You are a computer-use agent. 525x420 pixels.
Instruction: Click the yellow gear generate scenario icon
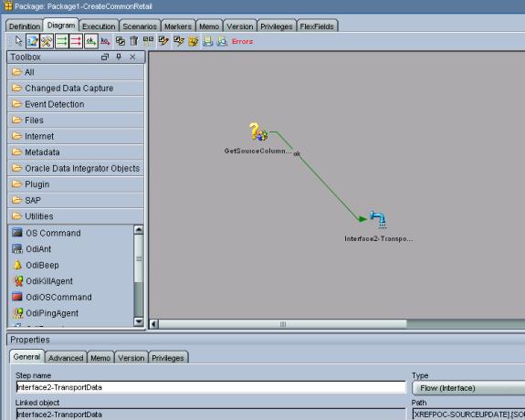194,41
